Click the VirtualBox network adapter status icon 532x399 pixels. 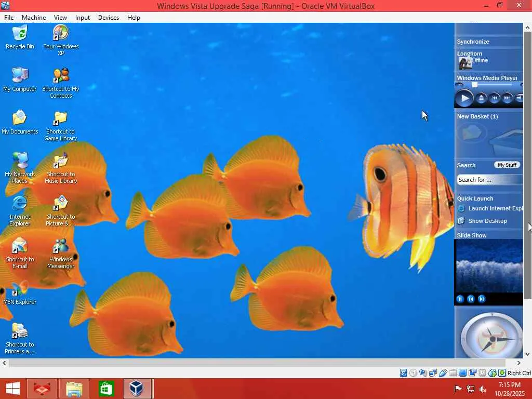[433, 373]
